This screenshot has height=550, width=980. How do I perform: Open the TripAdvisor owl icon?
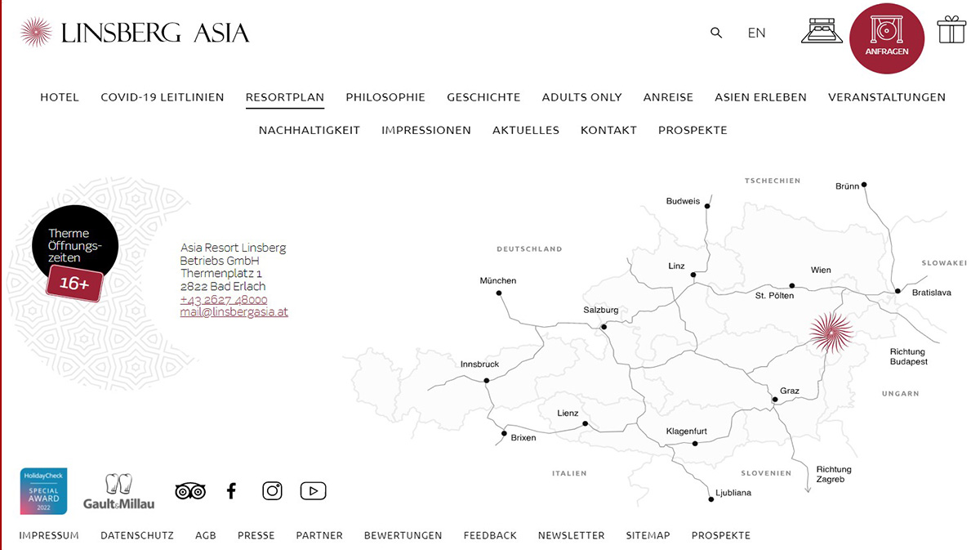point(190,491)
